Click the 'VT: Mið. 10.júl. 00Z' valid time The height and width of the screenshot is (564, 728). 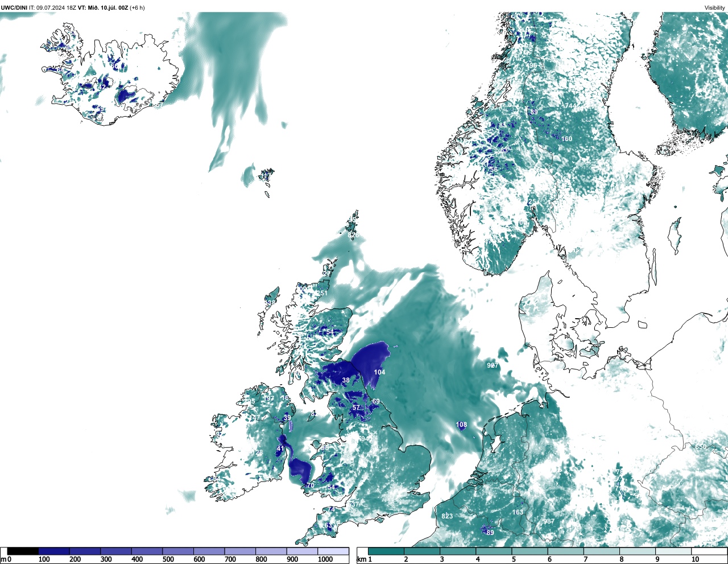coord(104,7)
